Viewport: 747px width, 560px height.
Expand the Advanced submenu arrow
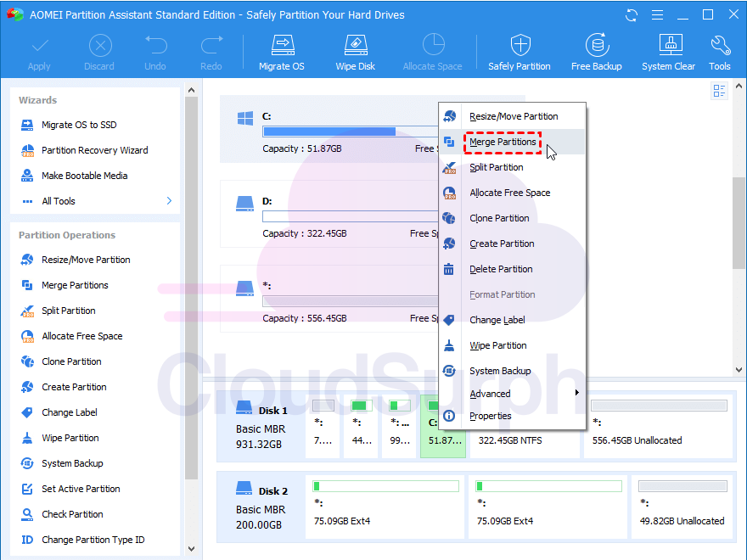point(577,392)
